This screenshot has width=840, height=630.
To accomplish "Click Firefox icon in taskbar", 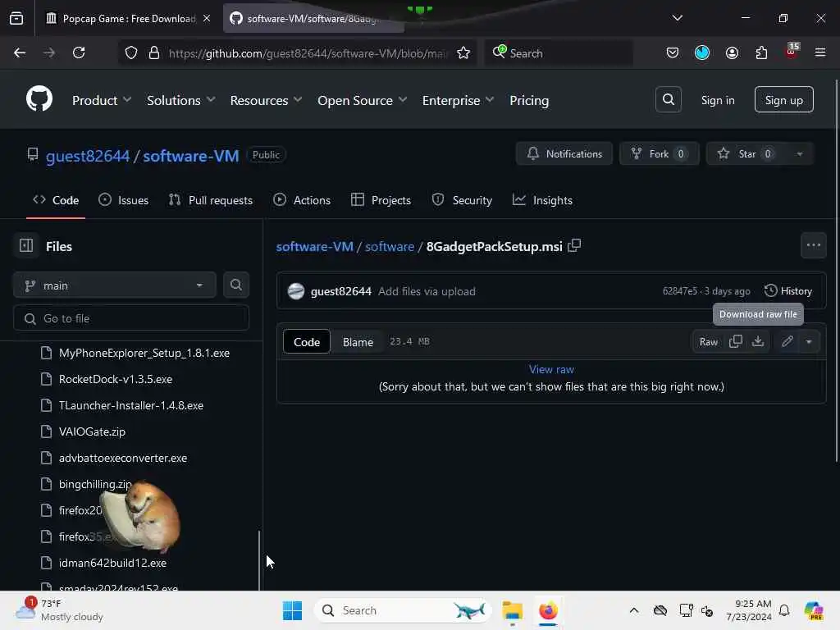I will pyautogui.click(x=548, y=610).
